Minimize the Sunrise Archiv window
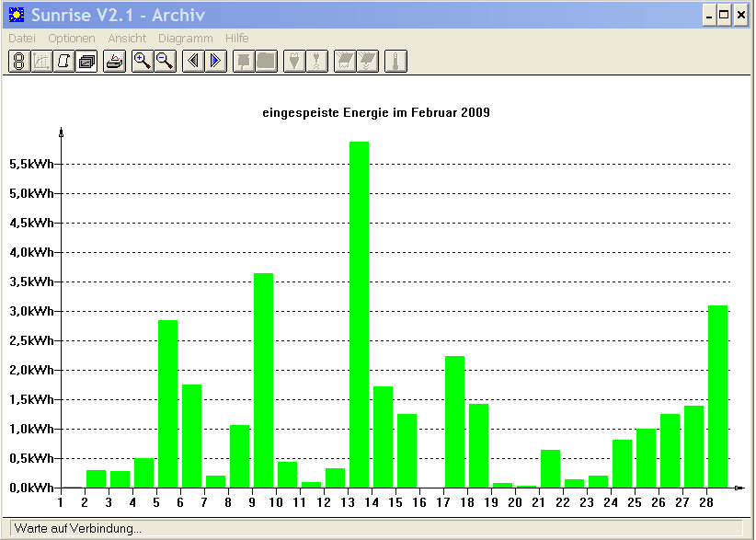The image size is (756, 540). coord(709,16)
